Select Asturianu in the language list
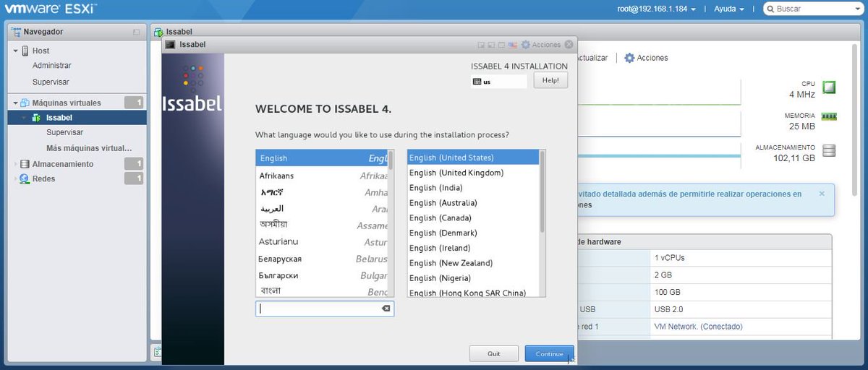This screenshot has width=868, height=370. [321, 242]
